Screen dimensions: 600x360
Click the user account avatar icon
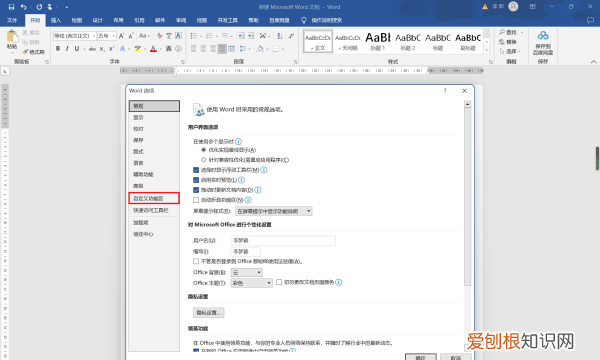pyautogui.click(x=513, y=7)
